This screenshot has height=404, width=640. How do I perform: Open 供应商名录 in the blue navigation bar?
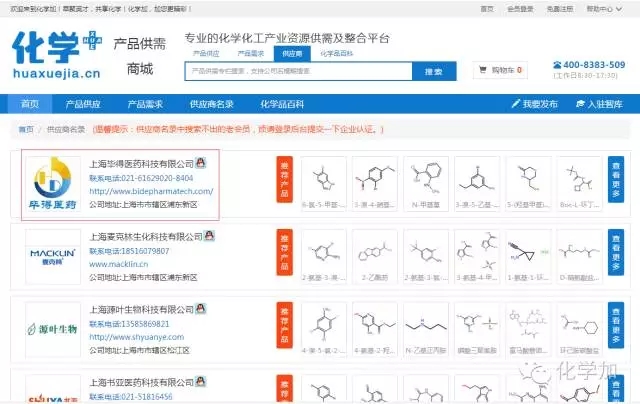[x=211, y=104]
